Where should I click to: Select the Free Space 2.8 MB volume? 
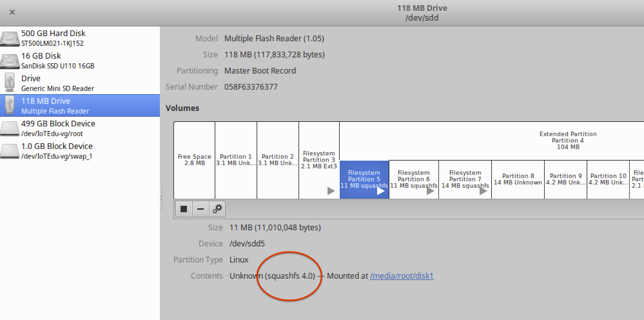coord(194,160)
